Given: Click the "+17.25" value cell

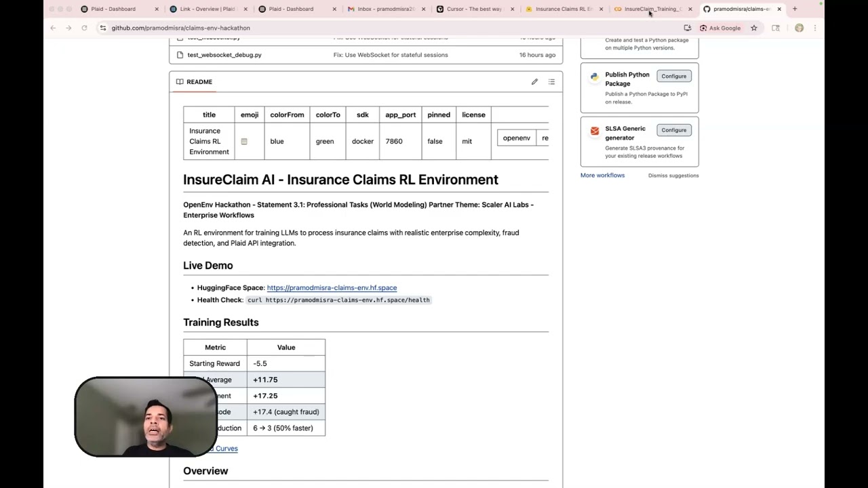Looking at the screenshot, I should [286, 396].
